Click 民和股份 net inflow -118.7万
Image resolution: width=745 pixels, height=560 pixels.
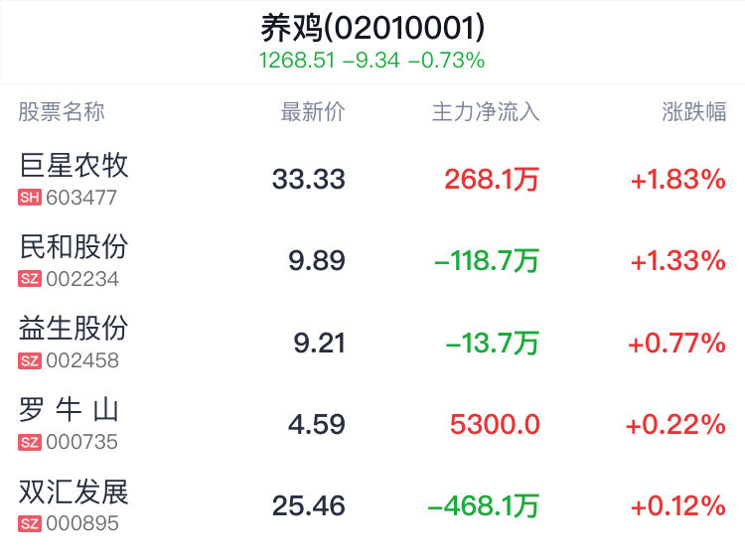[x=487, y=261]
